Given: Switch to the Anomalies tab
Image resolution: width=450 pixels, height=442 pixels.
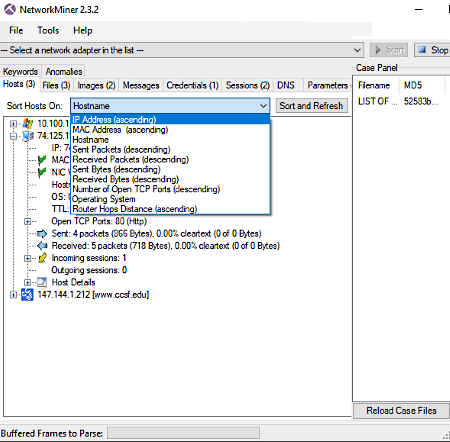Looking at the screenshot, I should click(64, 71).
